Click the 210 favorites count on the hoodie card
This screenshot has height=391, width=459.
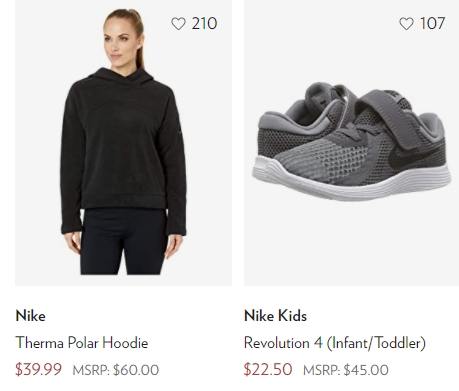(204, 23)
